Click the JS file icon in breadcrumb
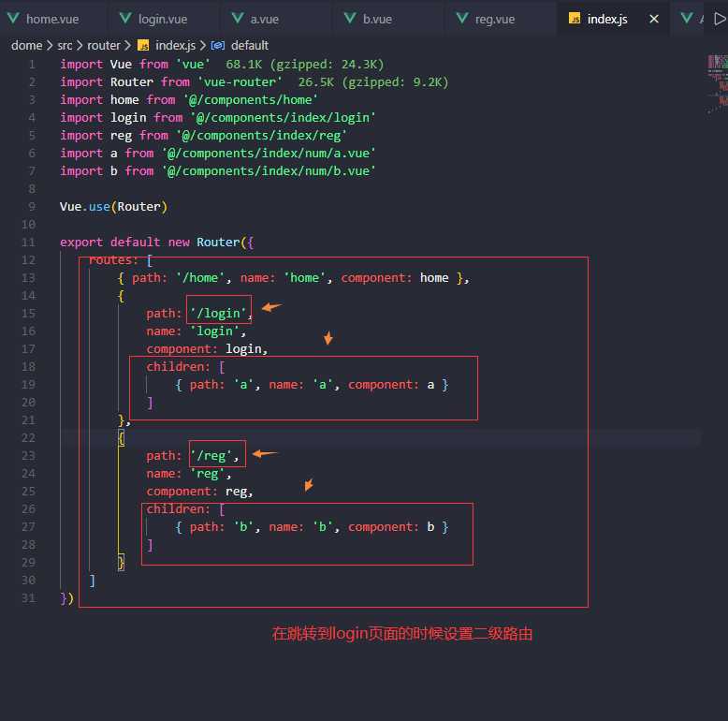This screenshot has width=728, height=721. tap(143, 46)
